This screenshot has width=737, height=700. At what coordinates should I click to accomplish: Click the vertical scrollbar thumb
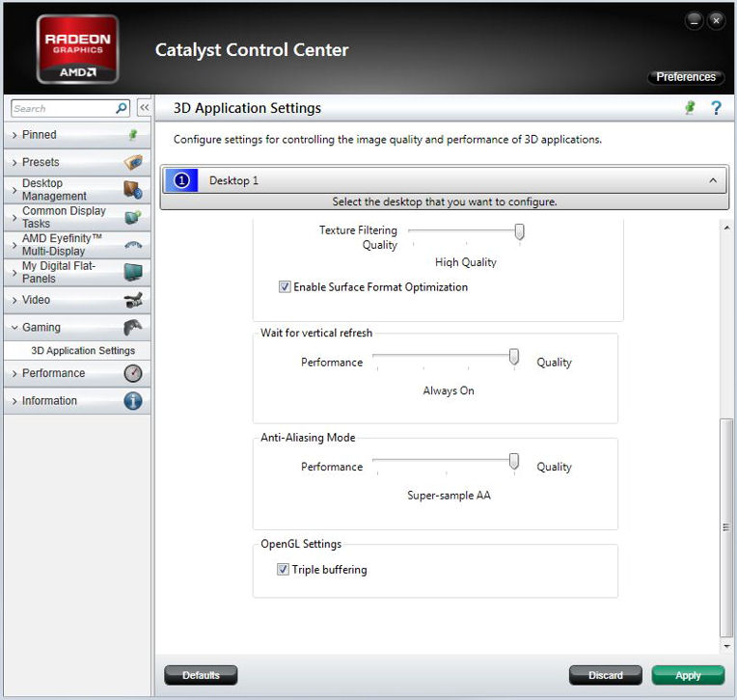[726, 528]
